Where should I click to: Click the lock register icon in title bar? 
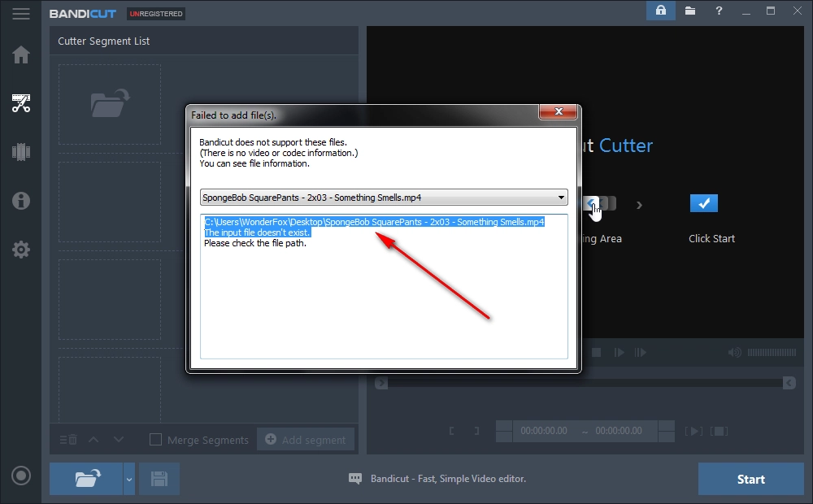(660, 11)
